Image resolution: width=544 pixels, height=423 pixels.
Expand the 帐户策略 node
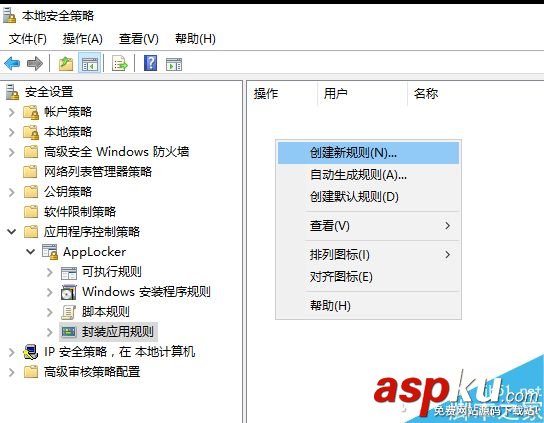[x=11, y=112]
